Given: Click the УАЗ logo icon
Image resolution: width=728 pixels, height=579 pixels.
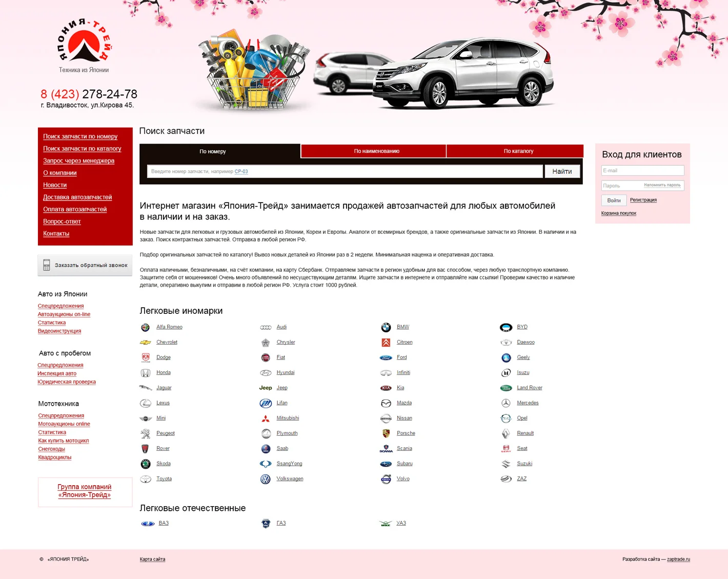Looking at the screenshot, I should [x=386, y=524].
